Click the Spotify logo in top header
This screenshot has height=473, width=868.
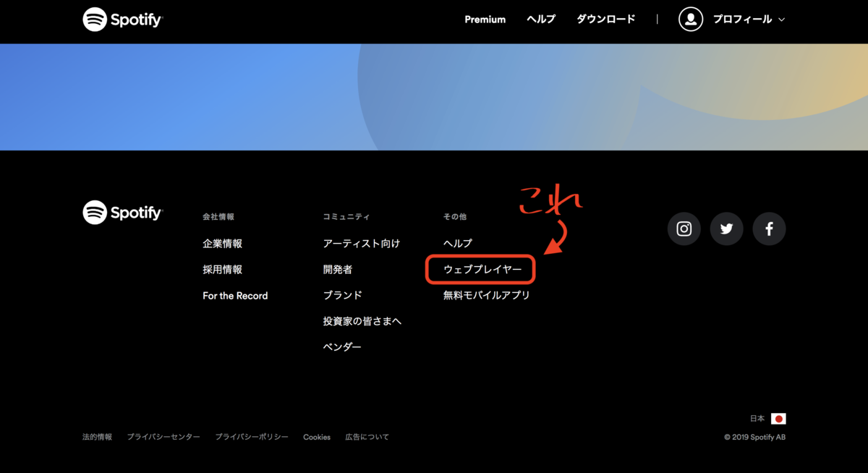point(123,20)
